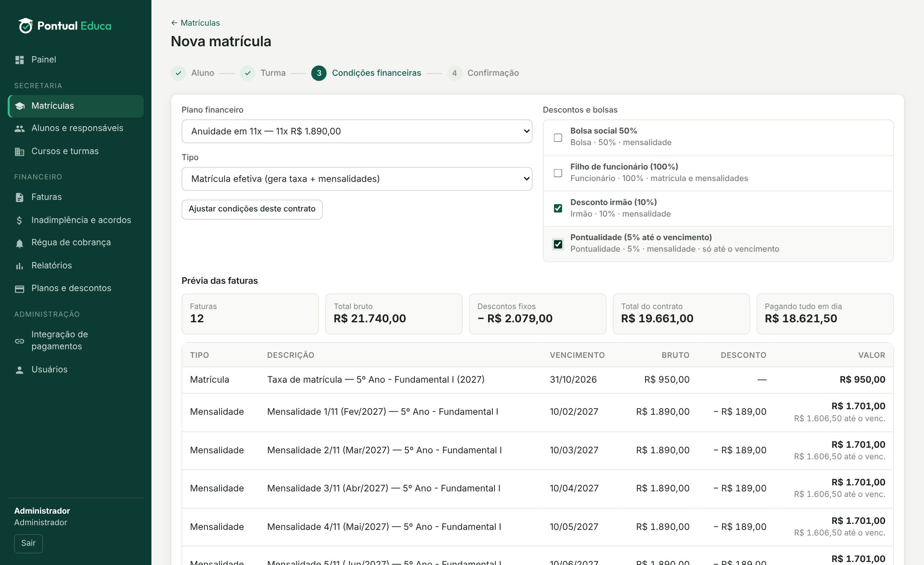
Task: Uncheck the Pontualidade 5% discount checkbox
Action: click(558, 244)
